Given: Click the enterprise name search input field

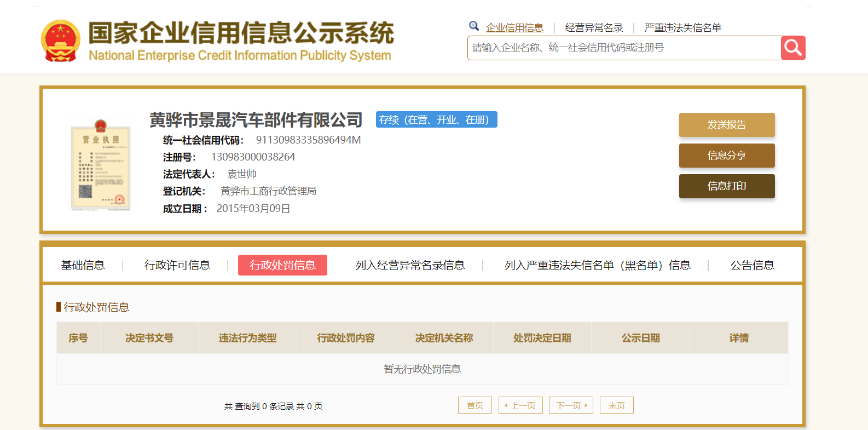Looking at the screenshot, I should click(624, 48).
